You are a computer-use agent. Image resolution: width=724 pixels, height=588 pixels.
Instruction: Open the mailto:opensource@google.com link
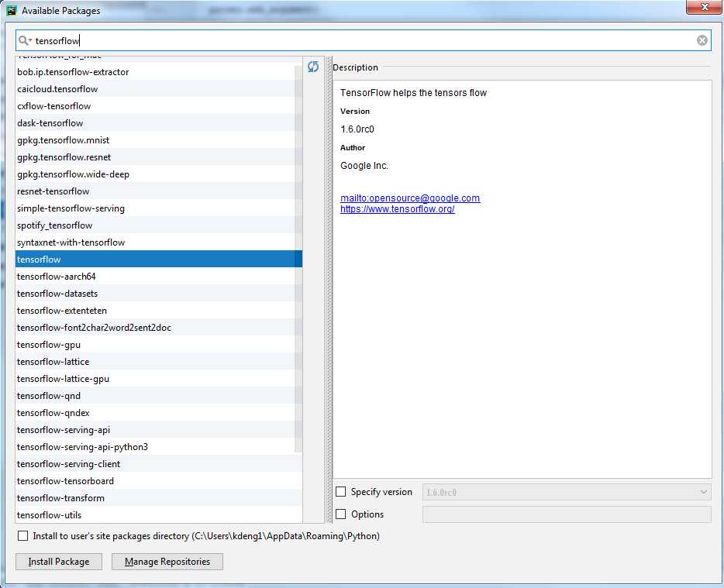point(410,198)
